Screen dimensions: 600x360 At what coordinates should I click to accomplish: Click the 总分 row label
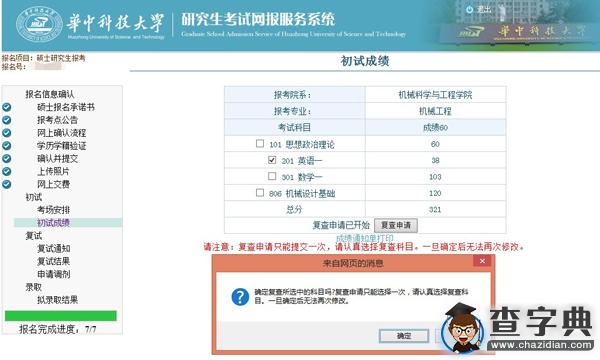(x=294, y=209)
